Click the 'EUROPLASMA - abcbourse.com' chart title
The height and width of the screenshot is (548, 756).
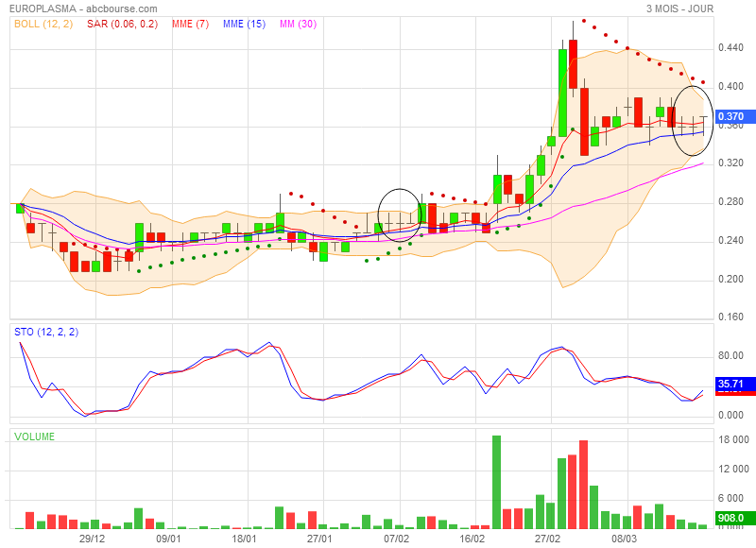click(83, 9)
